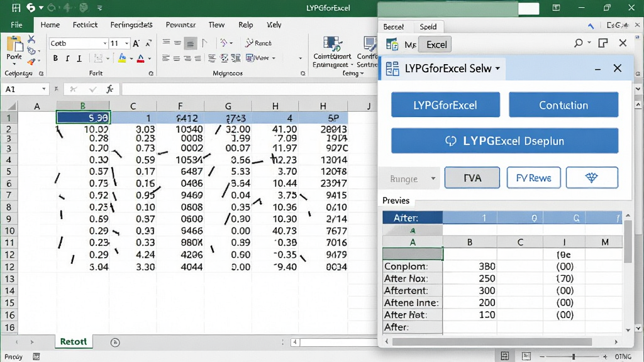644x362 pixels.
Task: Toggle the Rencd wrap text option
Action: coord(258,43)
